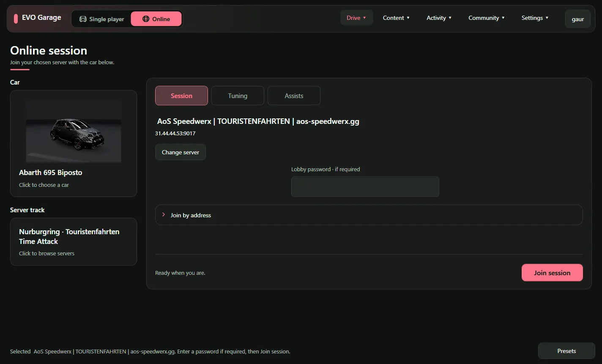Switch to the Tuning tab
The image size is (602, 364).
[x=238, y=96]
